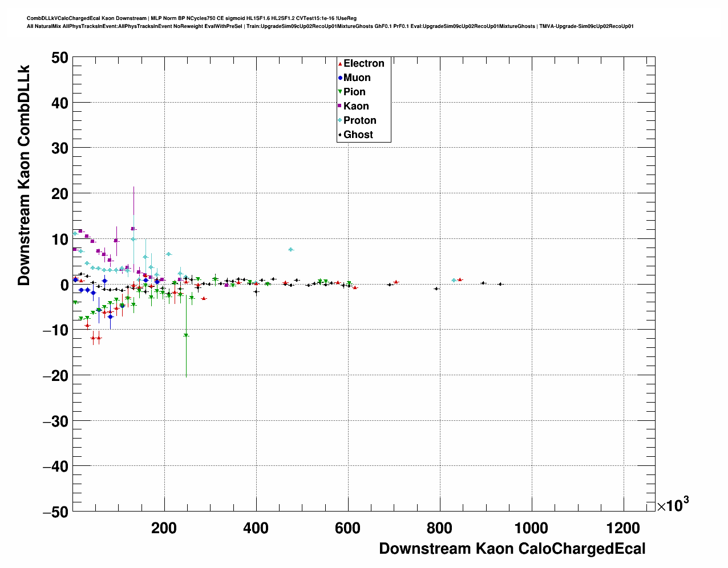The height and width of the screenshot is (568, 728).
Task: Click the purple square Kaon legend marker
Action: point(340,106)
